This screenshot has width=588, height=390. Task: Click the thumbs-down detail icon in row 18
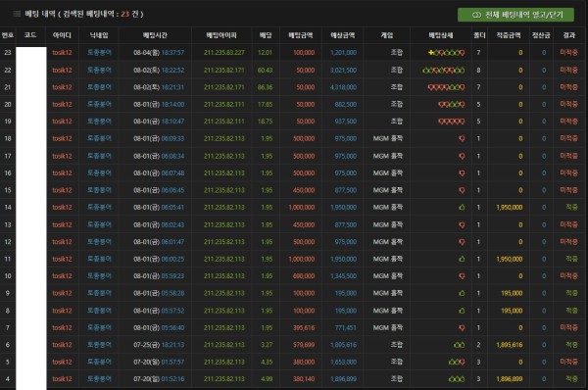[x=462, y=139]
